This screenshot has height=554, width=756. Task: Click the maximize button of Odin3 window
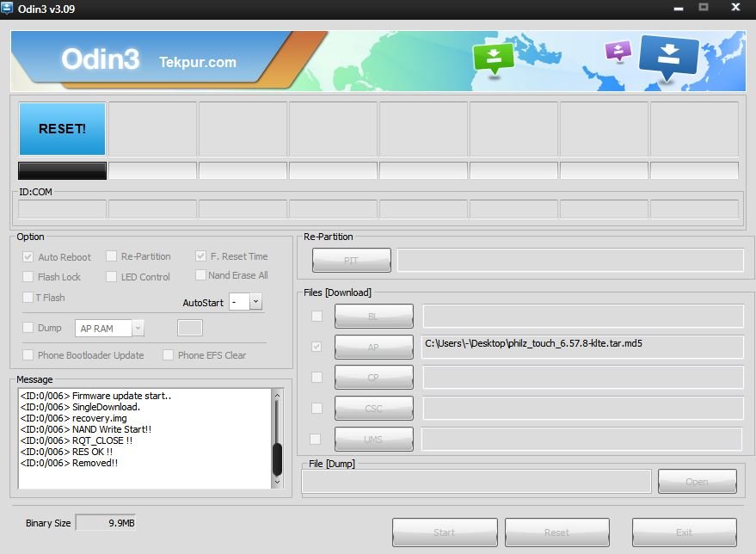click(x=704, y=7)
